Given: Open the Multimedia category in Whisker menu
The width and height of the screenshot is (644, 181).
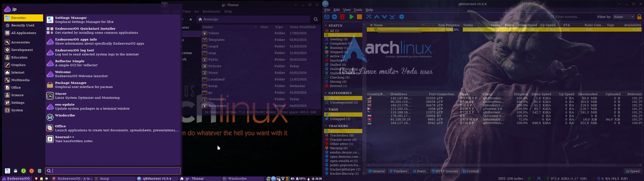Looking at the screenshot, I should [x=23, y=80].
